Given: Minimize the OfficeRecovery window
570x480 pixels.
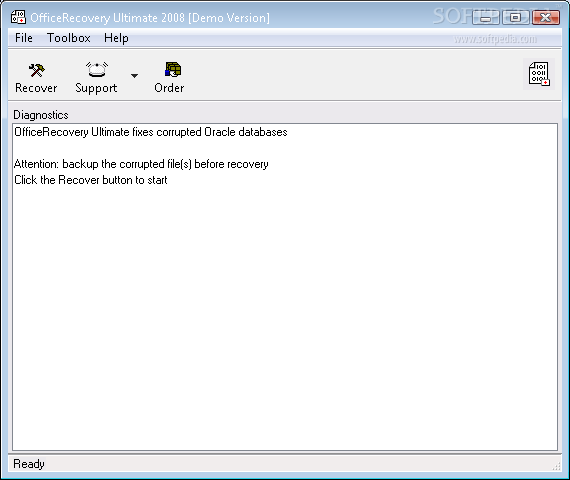Looking at the screenshot, I should pyautogui.click(x=486, y=17).
